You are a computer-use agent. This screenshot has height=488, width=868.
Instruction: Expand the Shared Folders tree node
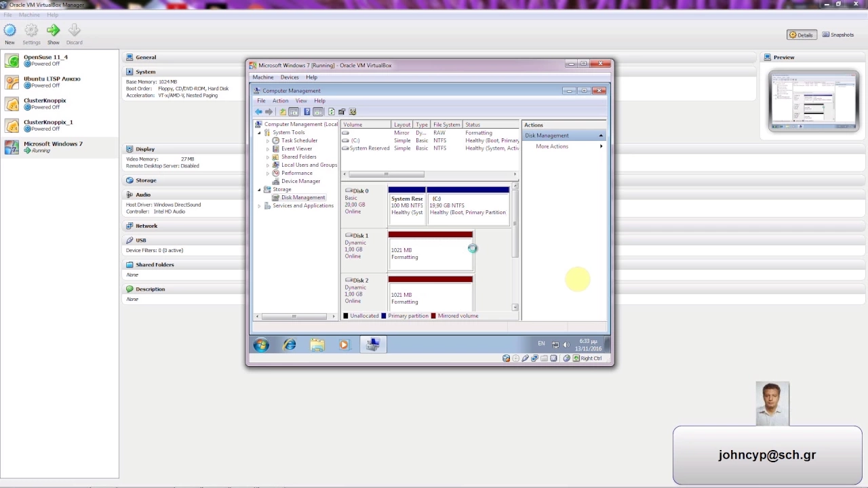(267, 157)
